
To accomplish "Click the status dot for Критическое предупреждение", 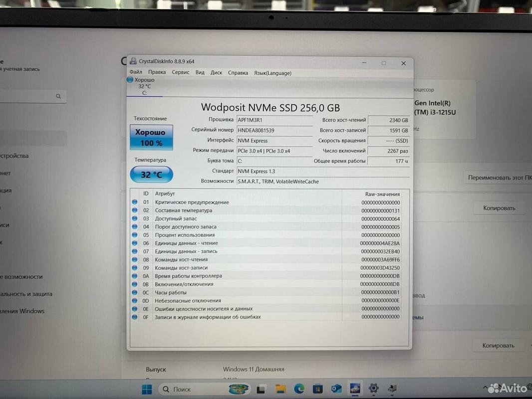I will click(x=135, y=202).
